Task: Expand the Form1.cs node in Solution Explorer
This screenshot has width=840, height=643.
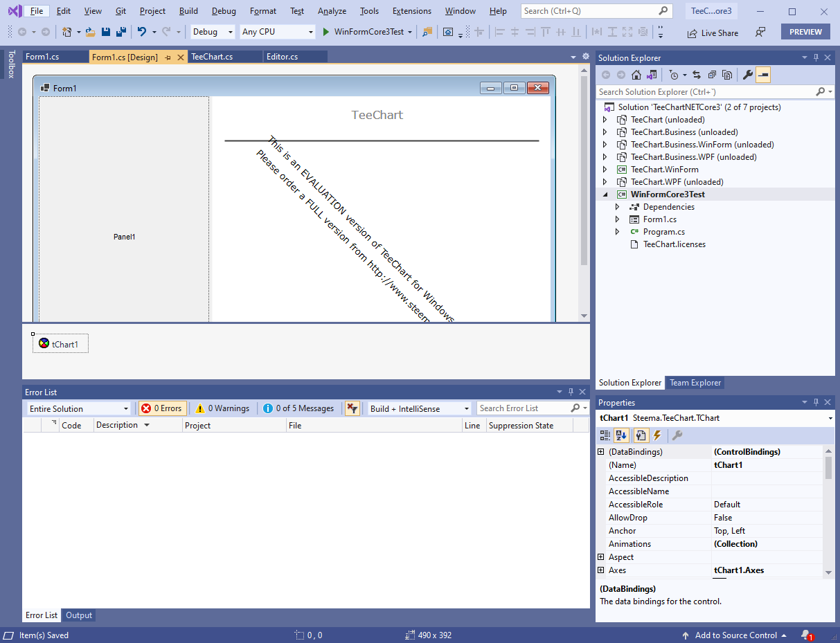Action: [x=618, y=219]
